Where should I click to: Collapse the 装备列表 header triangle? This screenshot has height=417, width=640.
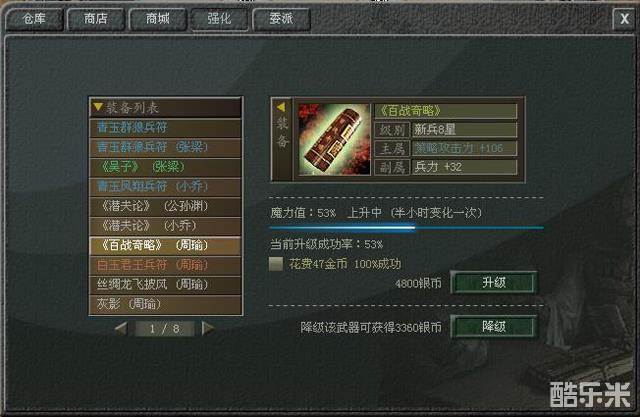point(98,107)
